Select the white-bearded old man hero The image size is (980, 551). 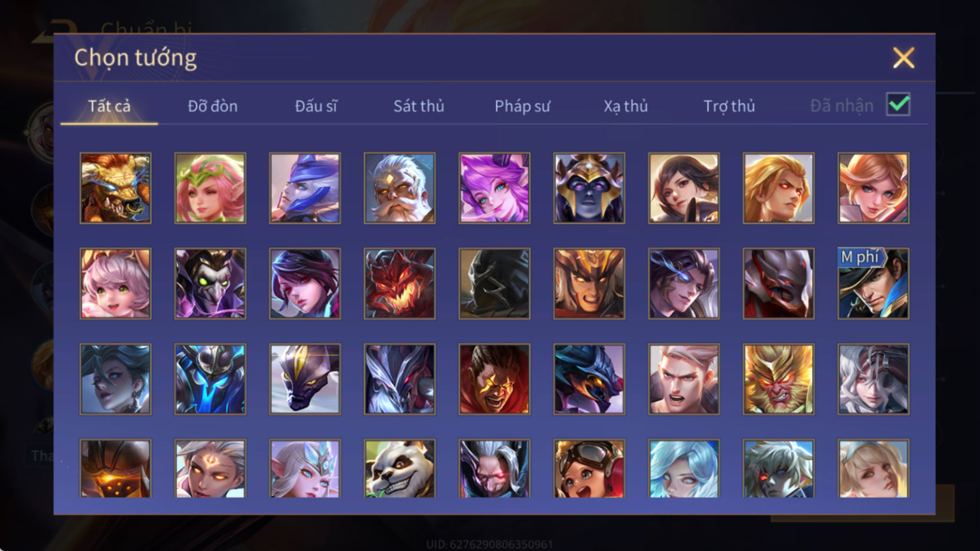point(400,188)
